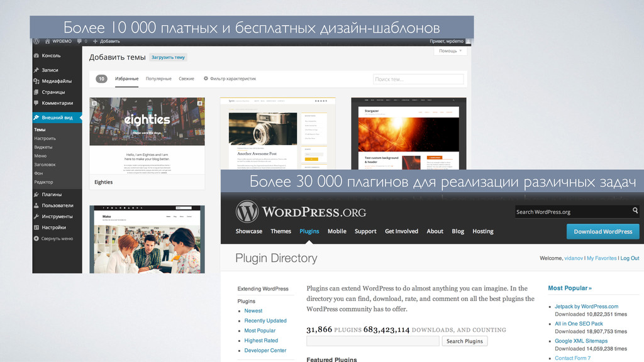
Task: Open Настроить submenu item
Action: coord(45,138)
